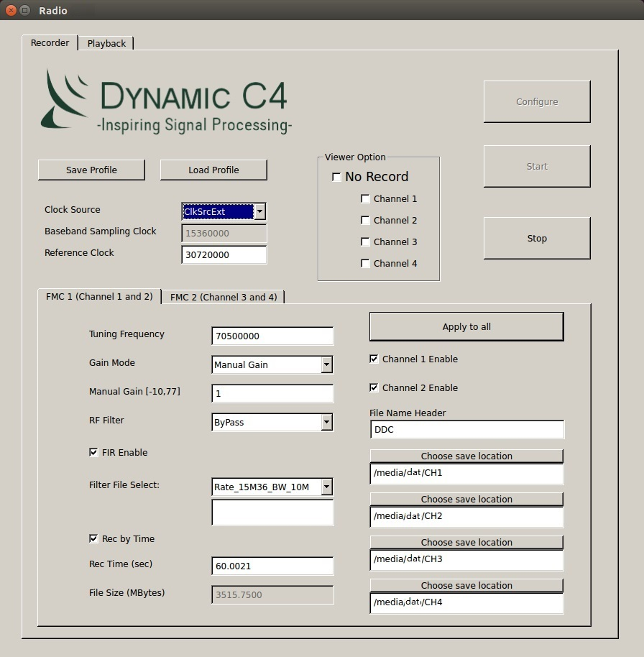
Task: Open the Filter File Select dropdown
Action: click(x=326, y=487)
